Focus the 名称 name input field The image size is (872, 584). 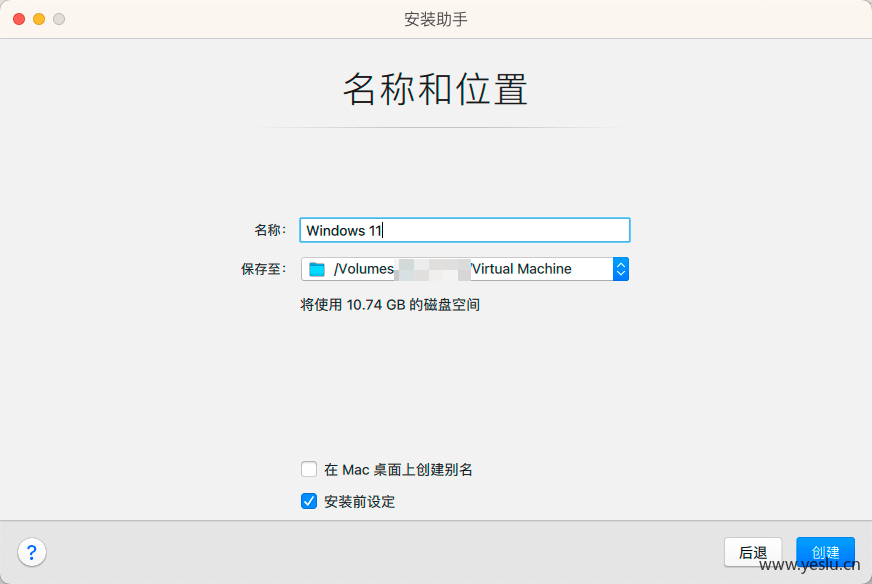465,230
